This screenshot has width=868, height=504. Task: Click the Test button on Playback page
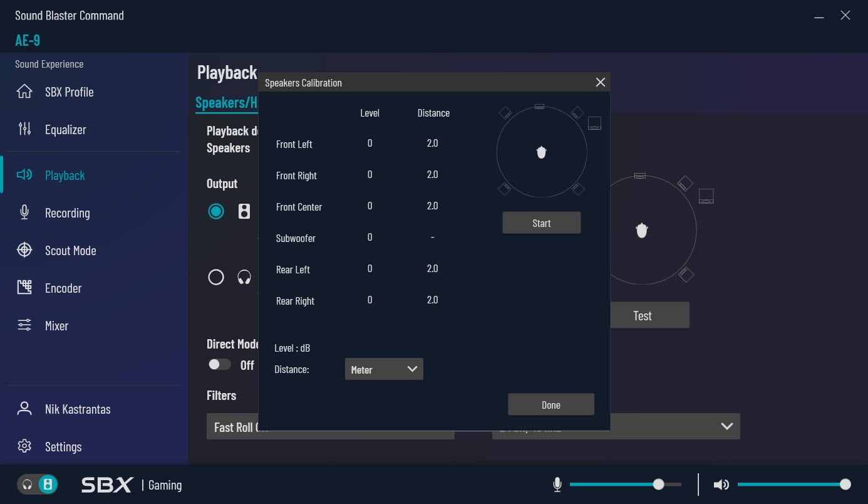pyautogui.click(x=649, y=315)
